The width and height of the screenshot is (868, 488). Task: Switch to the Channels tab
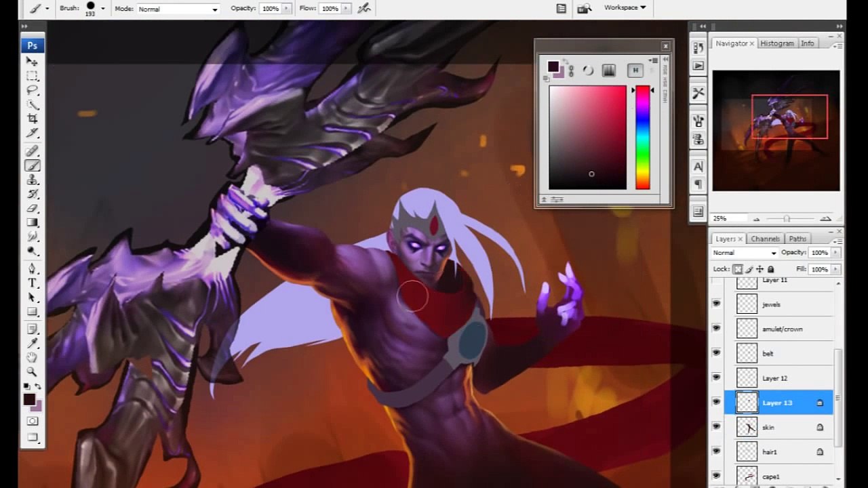pyautogui.click(x=765, y=239)
